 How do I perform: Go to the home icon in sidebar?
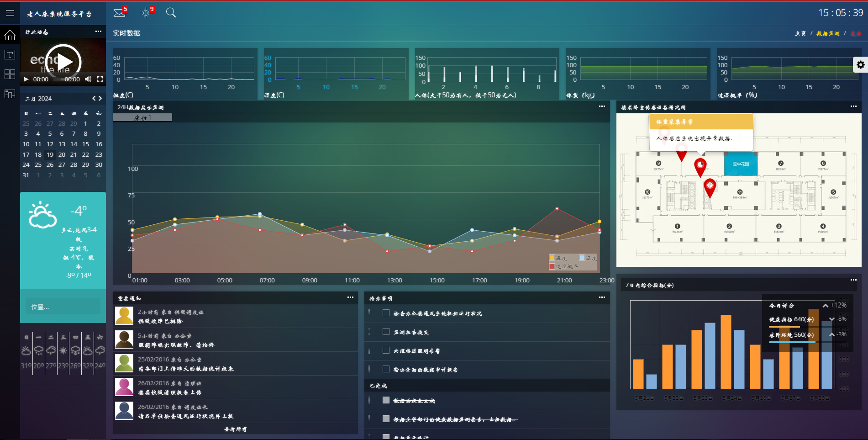tap(10, 35)
